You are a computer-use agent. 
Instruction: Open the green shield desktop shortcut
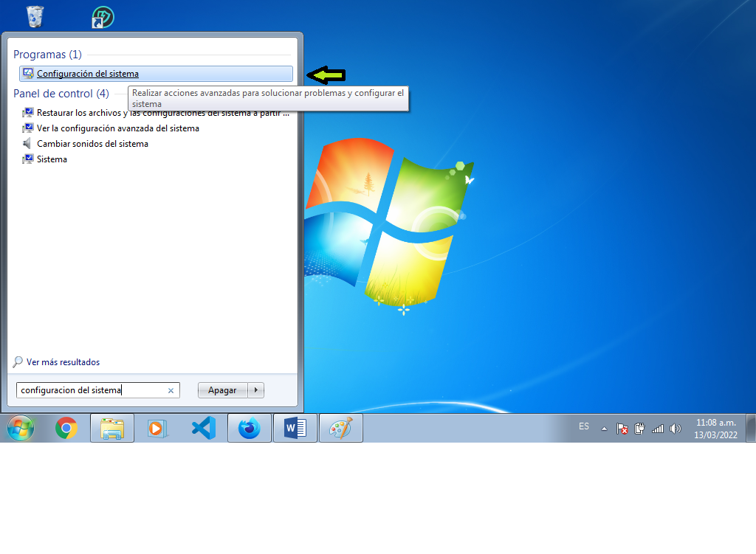pyautogui.click(x=102, y=18)
